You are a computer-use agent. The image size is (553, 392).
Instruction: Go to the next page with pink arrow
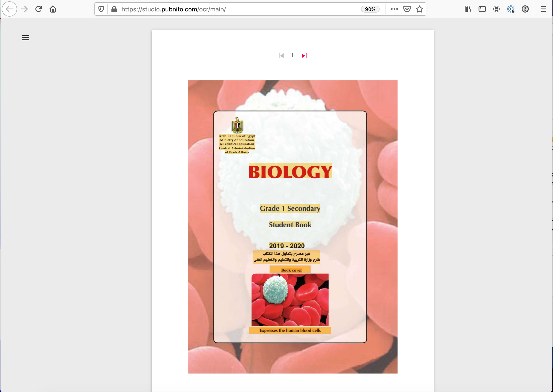click(304, 56)
